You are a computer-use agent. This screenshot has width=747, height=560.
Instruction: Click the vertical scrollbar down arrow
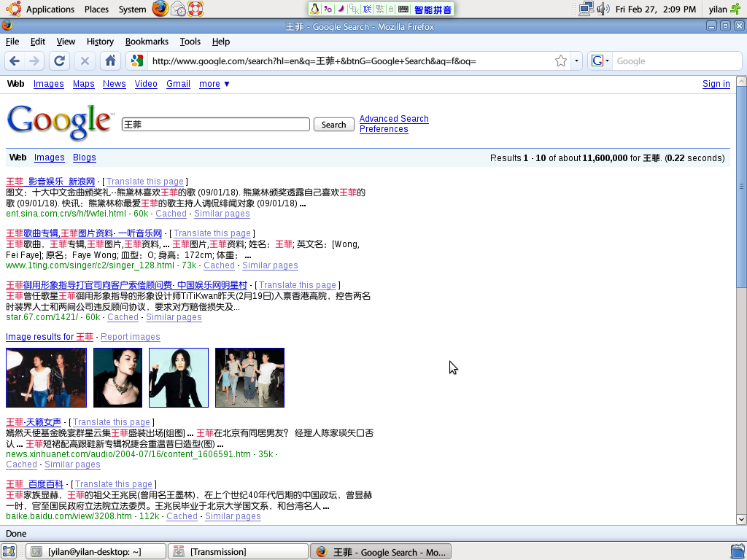741,519
